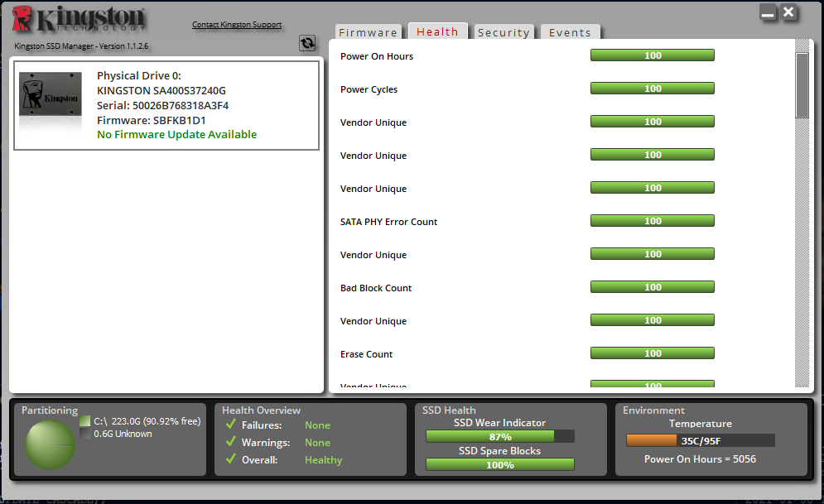The width and height of the screenshot is (824, 504).
Task: Click the KINGSTON SA400S37240G model name
Action: (x=161, y=91)
